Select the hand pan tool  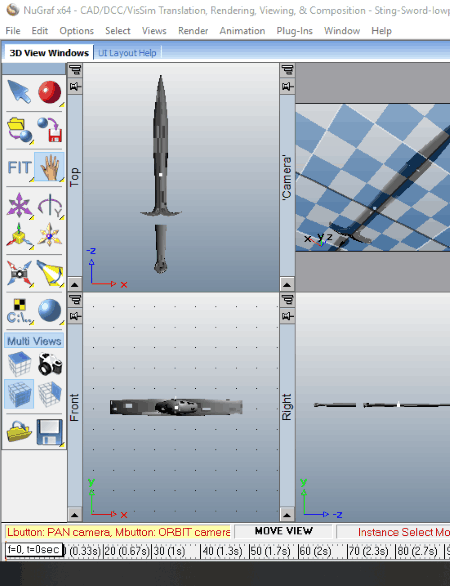pyautogui.click(x=50, y=167)
